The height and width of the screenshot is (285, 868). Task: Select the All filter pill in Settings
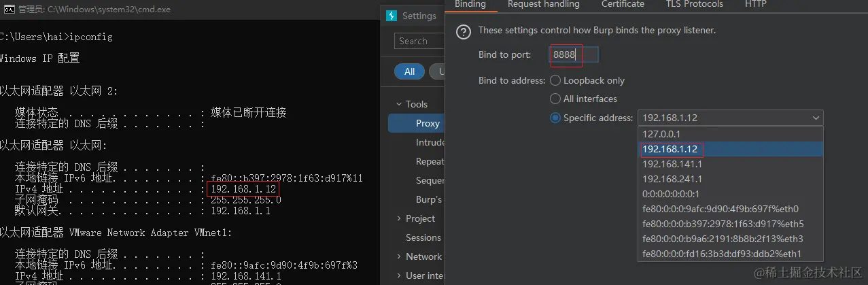409,71
